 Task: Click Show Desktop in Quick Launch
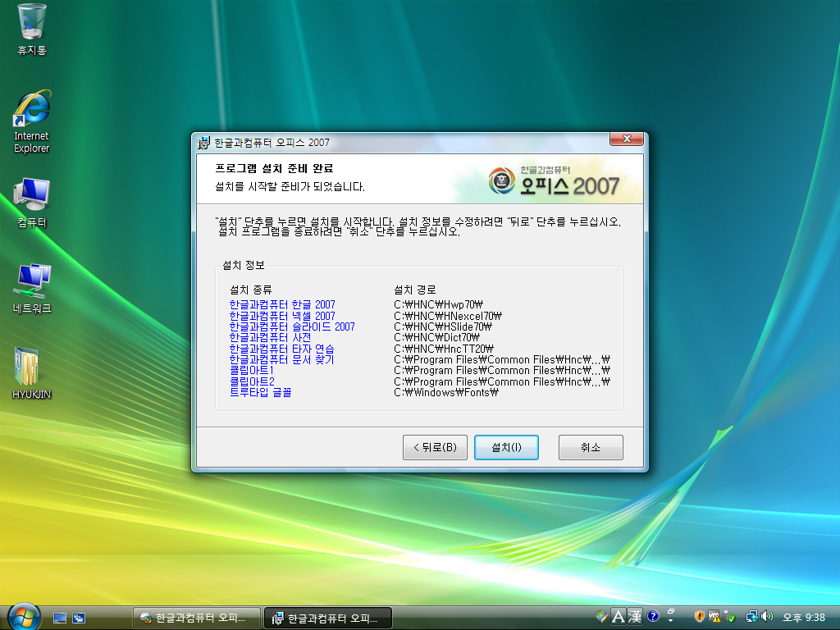pyautogui.click(x=60, y=619)
